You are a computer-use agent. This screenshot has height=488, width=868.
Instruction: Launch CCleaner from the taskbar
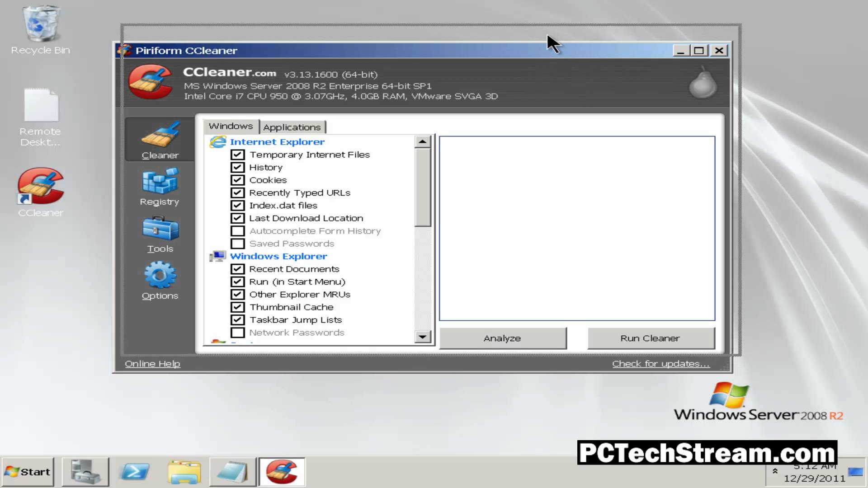coord(282,471)
